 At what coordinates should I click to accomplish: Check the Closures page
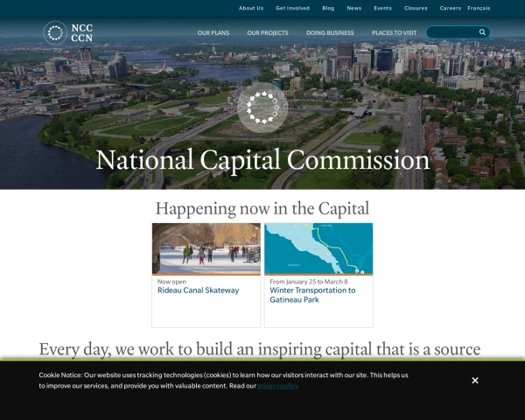click(416, 8)
